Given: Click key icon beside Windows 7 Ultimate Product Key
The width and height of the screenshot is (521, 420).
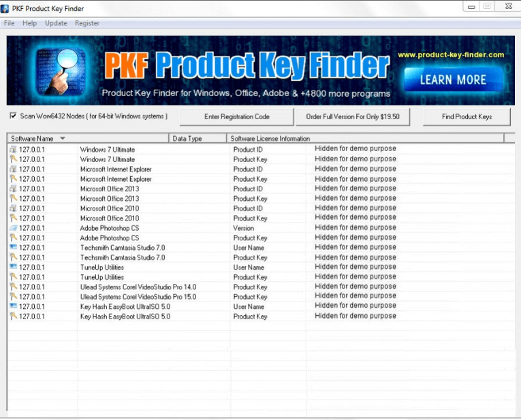Looking at the screenshot, I should pyautogui.click(x=13, y=159).
